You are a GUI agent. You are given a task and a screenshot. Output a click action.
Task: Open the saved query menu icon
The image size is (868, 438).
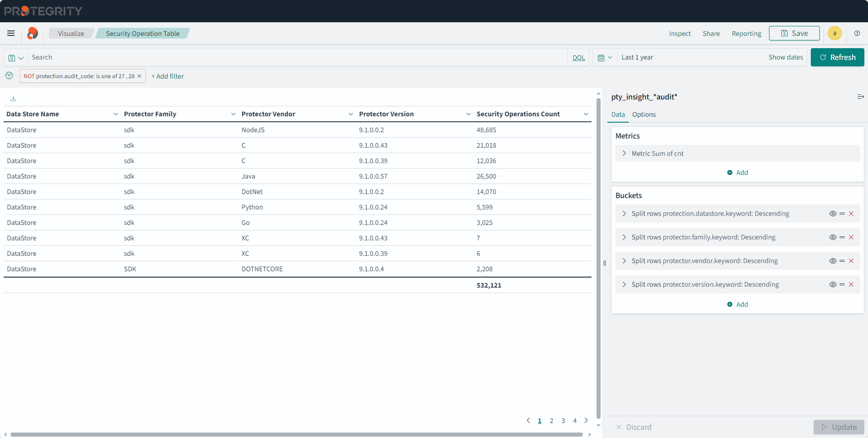click(x=16, y=58)
